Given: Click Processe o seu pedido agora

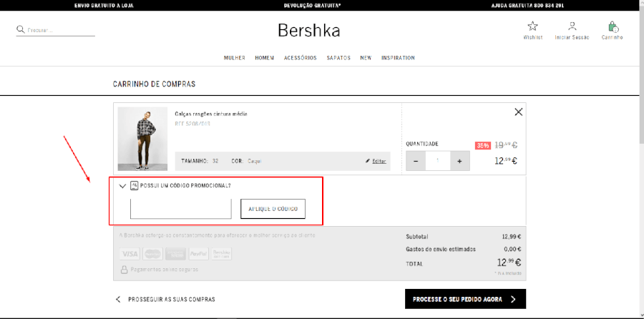Looking at the screenshot, I should click(465, 299).
